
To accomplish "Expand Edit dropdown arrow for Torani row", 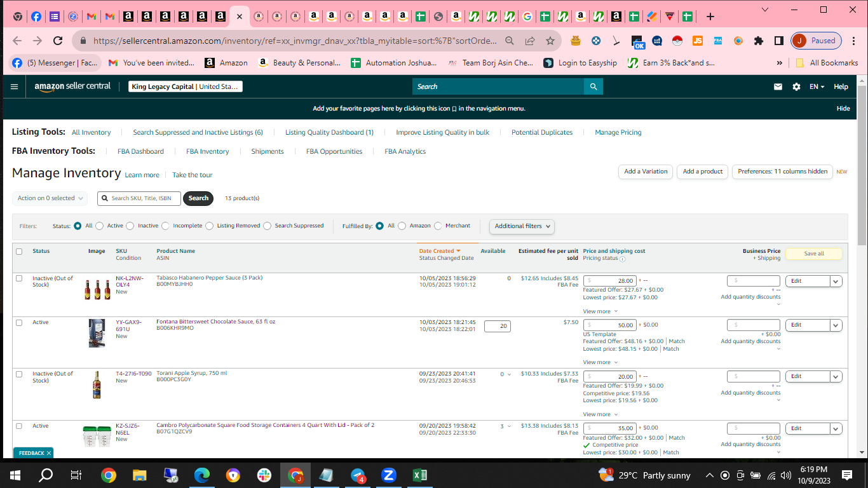I will 836,376.
